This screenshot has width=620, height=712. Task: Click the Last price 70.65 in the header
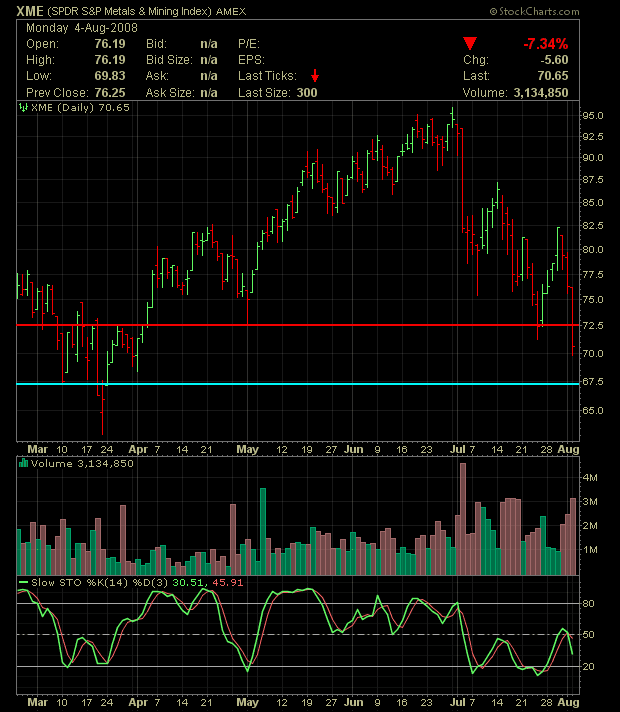[x=553, y=75]
